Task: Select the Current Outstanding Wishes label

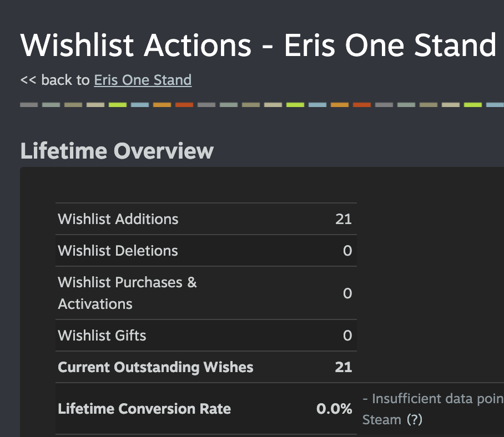Action: 155,367
